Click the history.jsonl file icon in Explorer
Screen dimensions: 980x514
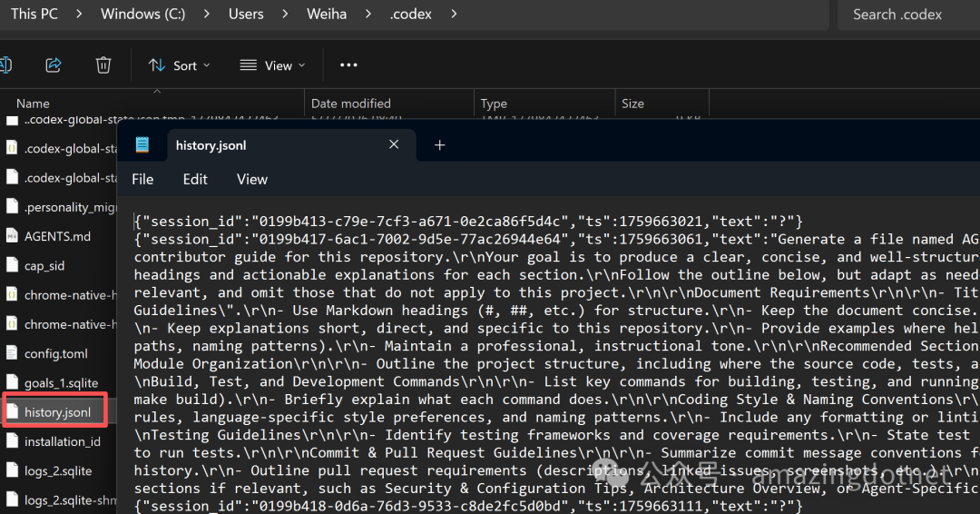[x=11, y=411]
